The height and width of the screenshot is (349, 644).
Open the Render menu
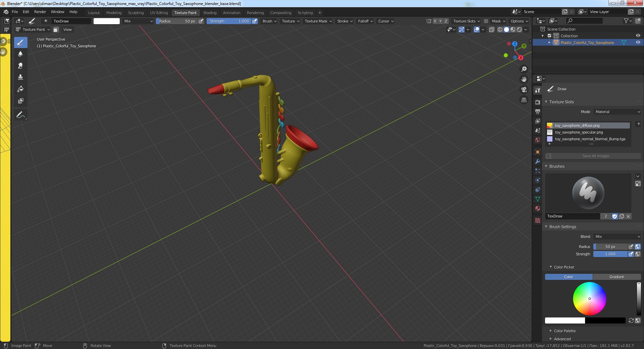(x=40, y=12)
